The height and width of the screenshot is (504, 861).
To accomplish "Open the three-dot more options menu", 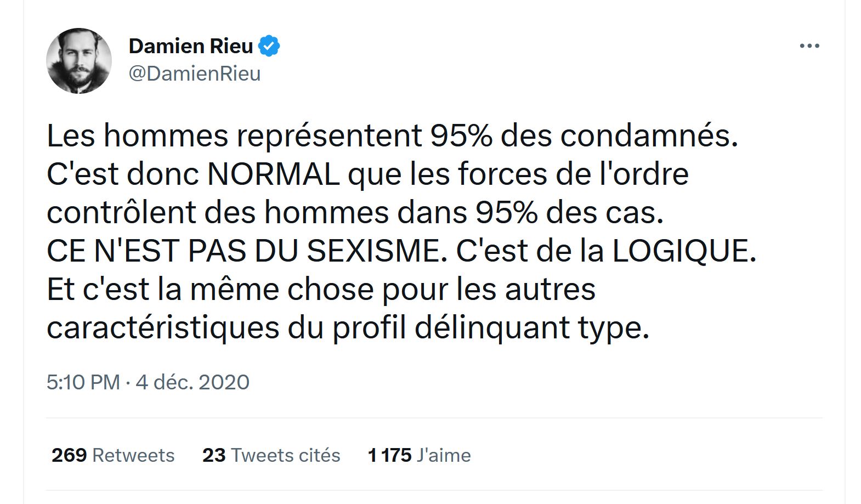I will pyautogui.click(x=809, y=46).
